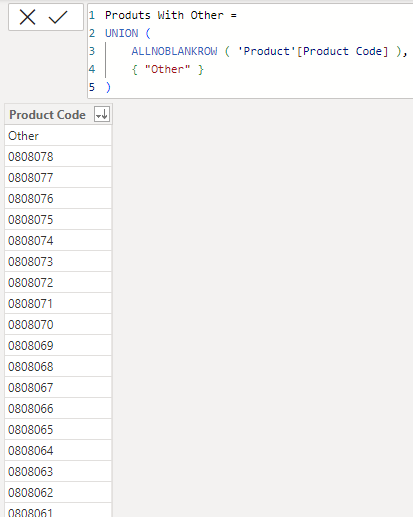Screen dimensions: 413x517
Task: Select the cell with 0808063
Action: pos(58,472)
